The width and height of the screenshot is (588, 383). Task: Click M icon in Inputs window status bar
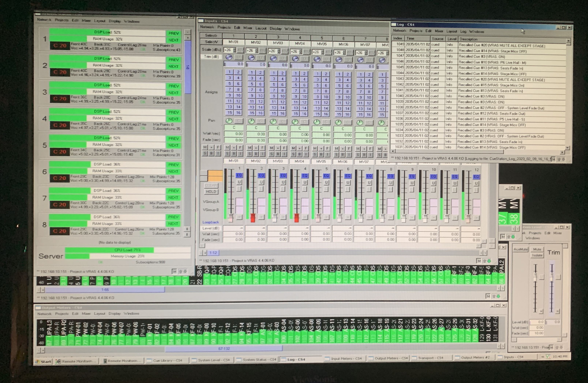(x=479, y=261)
